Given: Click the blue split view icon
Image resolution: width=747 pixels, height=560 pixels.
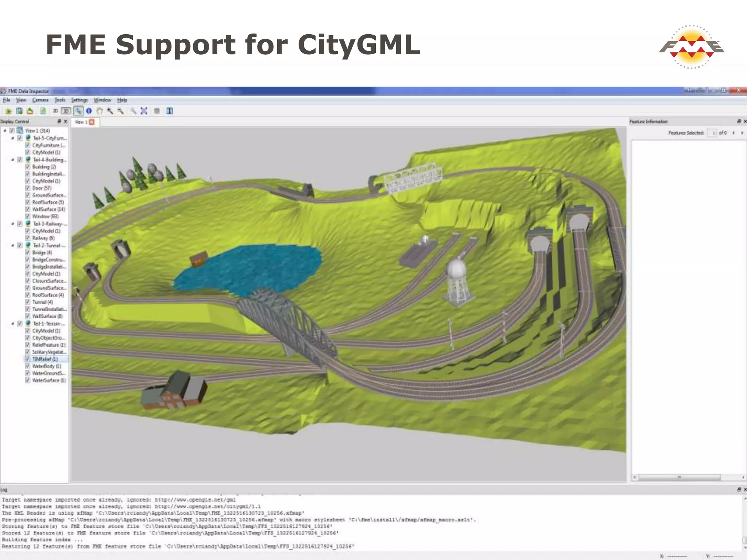Looking at the screenshot, I should click(170, 111).
